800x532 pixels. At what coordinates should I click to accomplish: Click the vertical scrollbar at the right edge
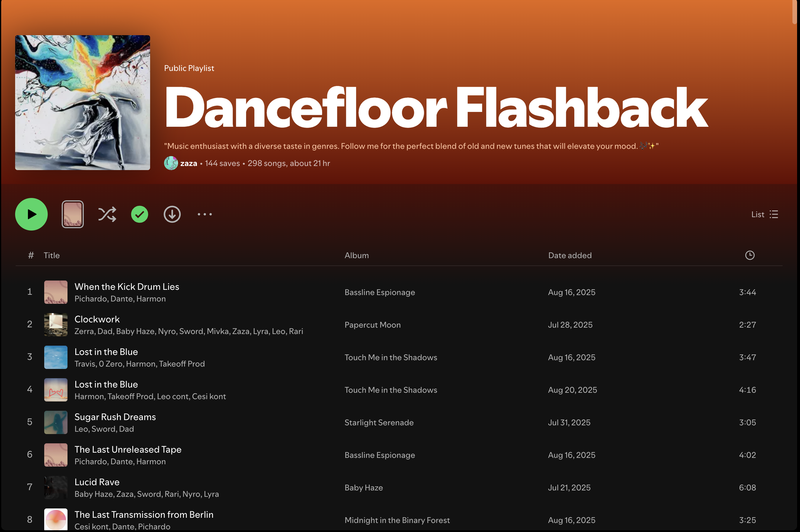point(794,12)
